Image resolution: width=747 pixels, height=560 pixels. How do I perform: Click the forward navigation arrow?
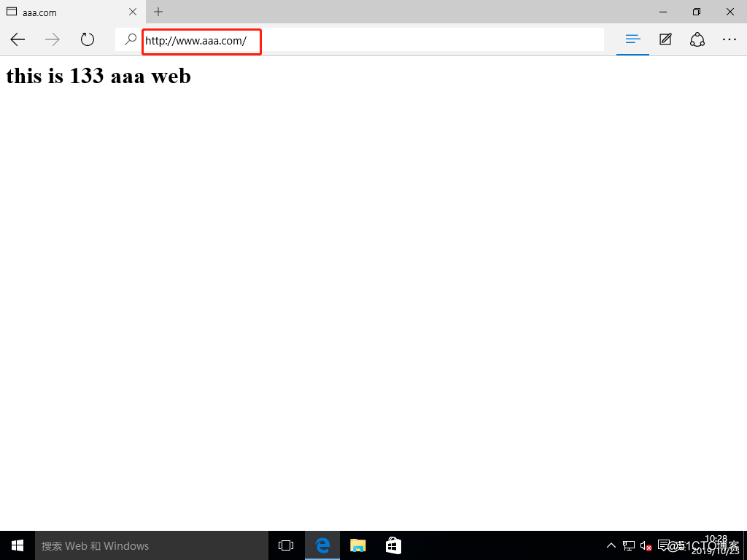point(53,39)
